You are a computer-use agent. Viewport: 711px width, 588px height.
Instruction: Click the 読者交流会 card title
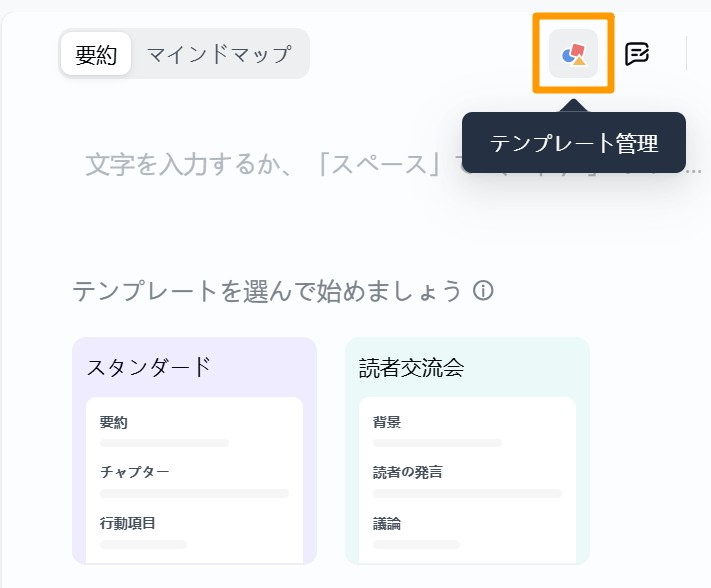tap(411, 368)
